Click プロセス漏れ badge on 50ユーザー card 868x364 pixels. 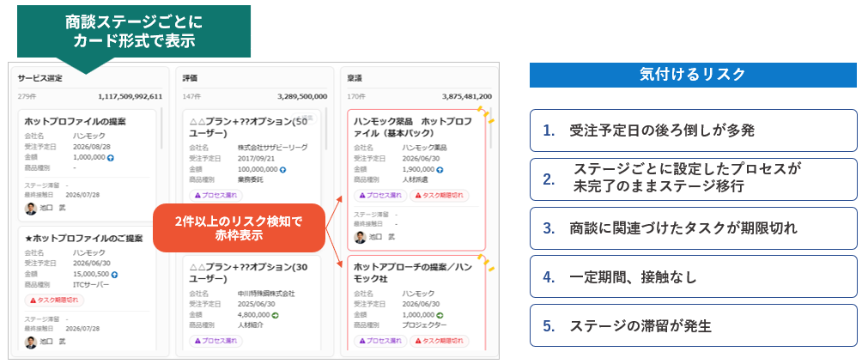215,195
